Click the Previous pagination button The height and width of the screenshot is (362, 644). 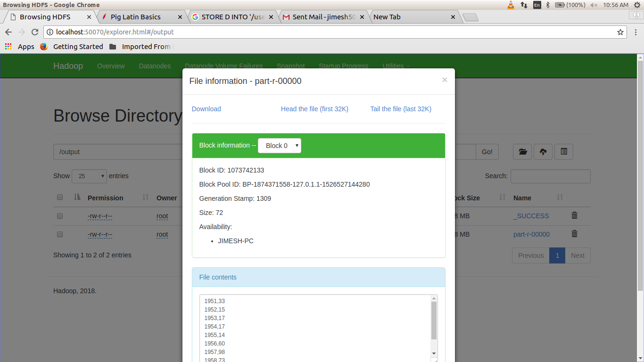531,255
